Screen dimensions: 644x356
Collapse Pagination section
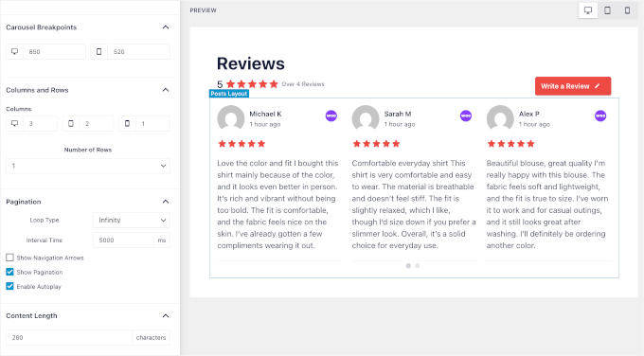click(166, 202)
